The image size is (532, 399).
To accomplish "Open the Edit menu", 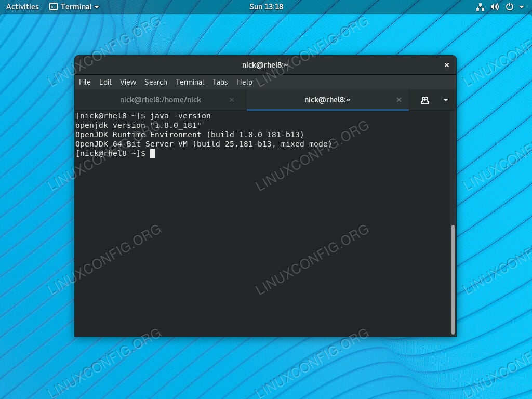I will coord(105,82).
